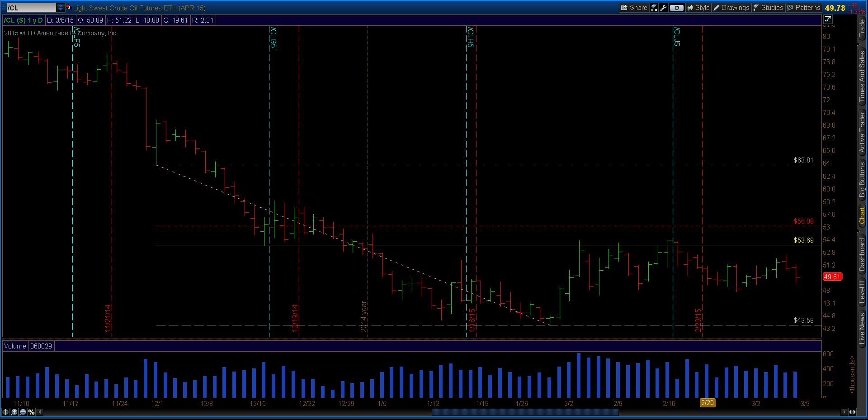Click the Share button
Screen dimensions: 868x420
(x=634, y=8)
